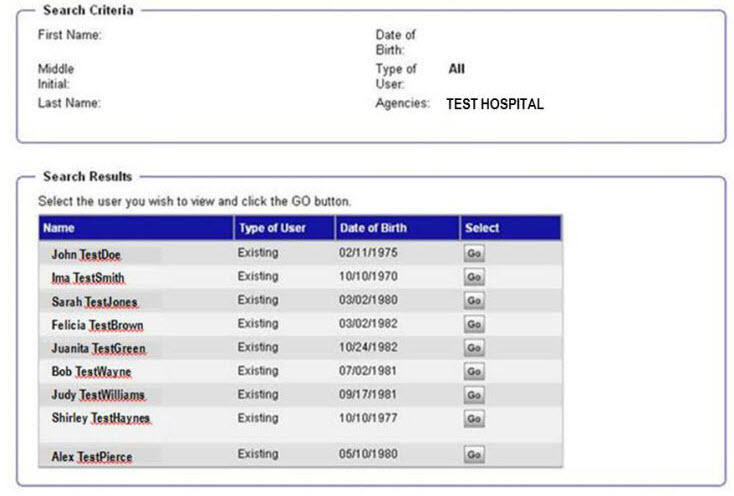Click the John TestDoe name cell
This screenshot has height=496, width=734.
coord(86,255)
